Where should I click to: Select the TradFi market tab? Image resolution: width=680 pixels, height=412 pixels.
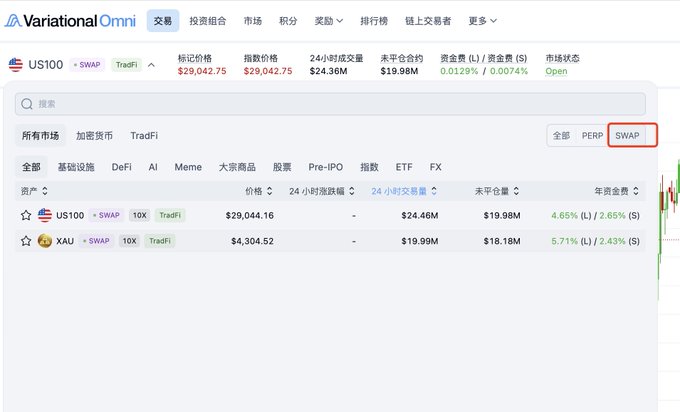tap(144, 136)
